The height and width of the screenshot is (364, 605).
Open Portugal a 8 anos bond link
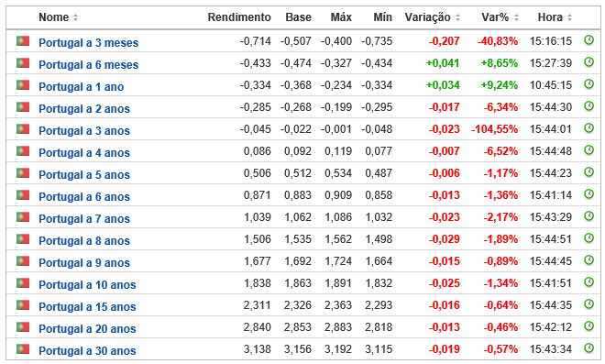click(84, 240)
